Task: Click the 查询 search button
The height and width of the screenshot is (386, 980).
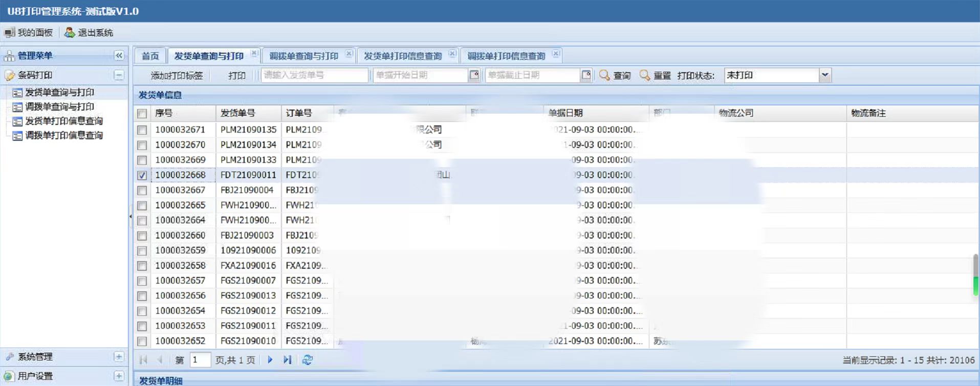Action: 615,76
